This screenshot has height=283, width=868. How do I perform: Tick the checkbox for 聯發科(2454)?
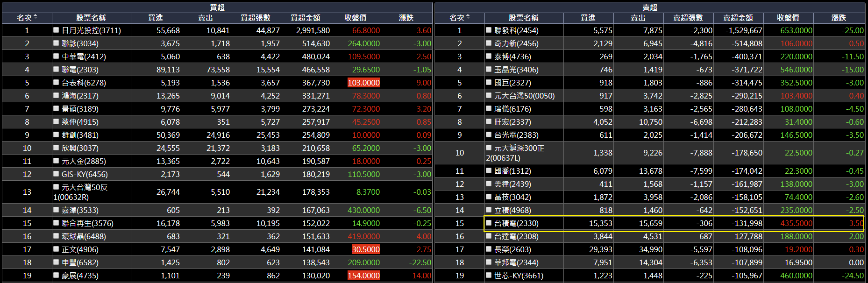pyautogui.click(x=489, y=30)
